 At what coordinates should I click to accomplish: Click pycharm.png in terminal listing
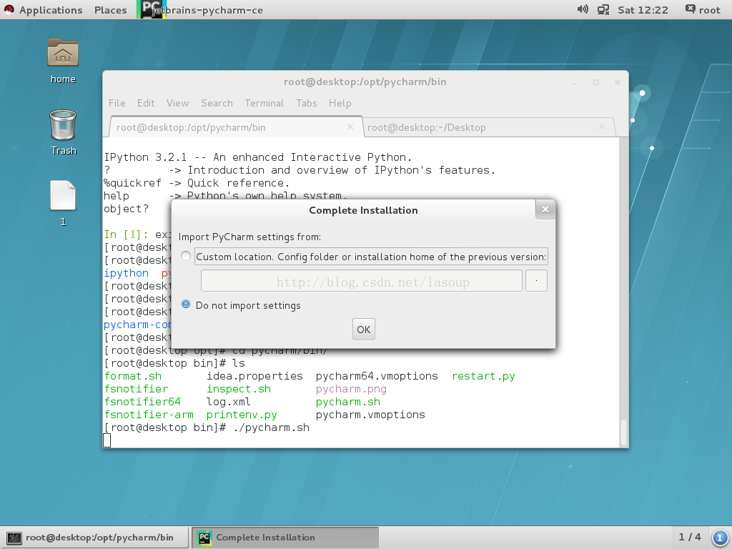(351, 389)
